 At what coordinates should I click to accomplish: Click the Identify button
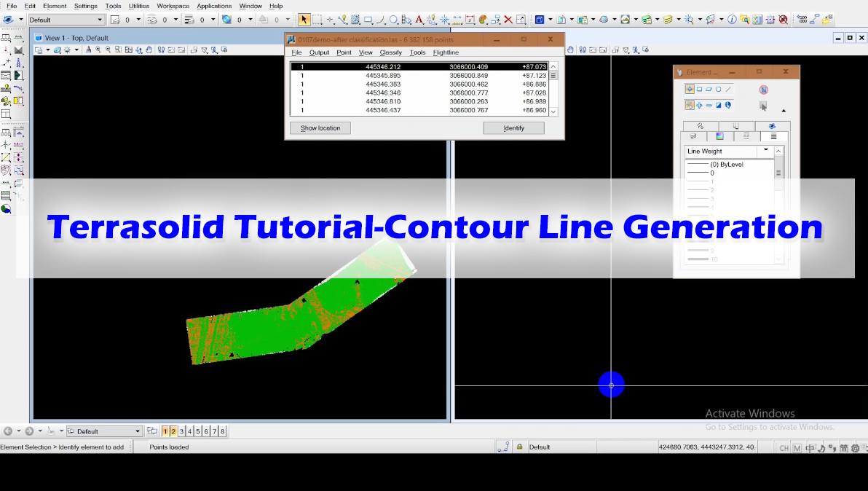tap(513, 128)
